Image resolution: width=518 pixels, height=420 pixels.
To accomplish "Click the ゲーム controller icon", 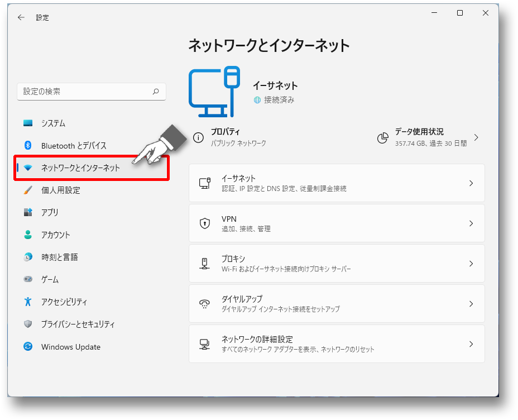I will (28, 279).
